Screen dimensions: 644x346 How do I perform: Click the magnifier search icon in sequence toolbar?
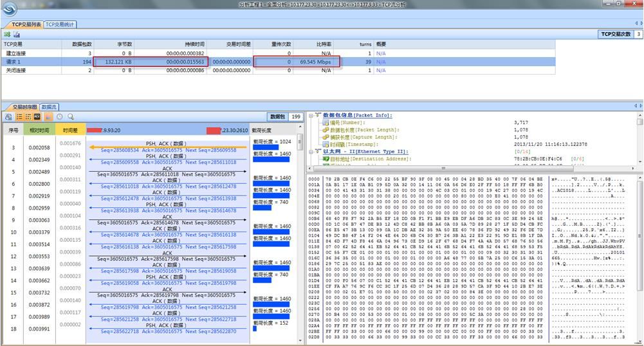coord(70,117)
